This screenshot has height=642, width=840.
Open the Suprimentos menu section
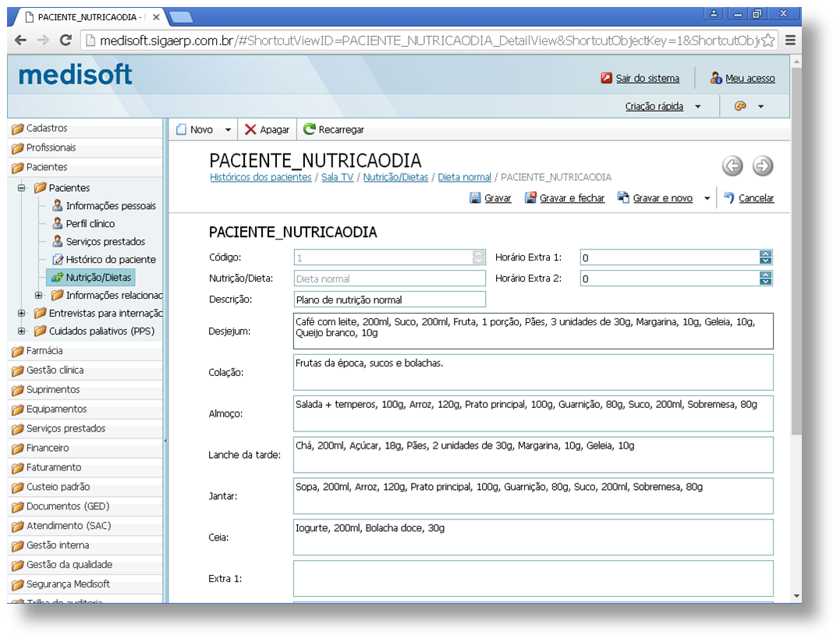[x=86, y=389]
